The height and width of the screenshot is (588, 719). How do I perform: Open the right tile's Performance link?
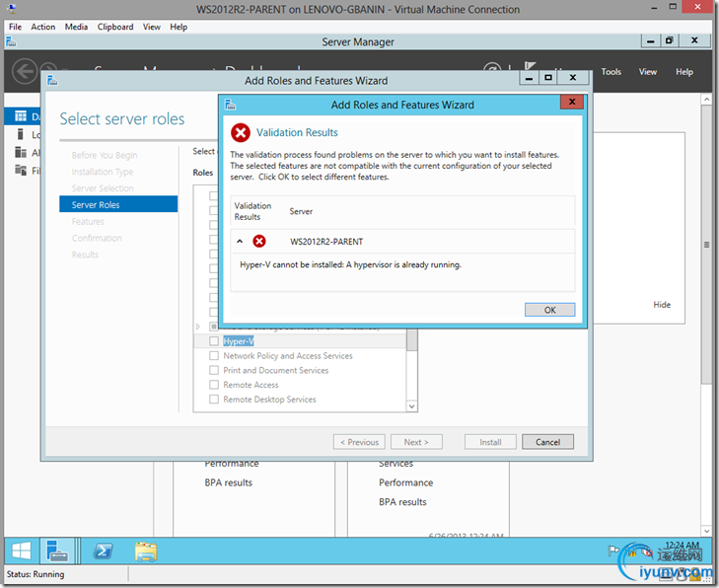405,482
